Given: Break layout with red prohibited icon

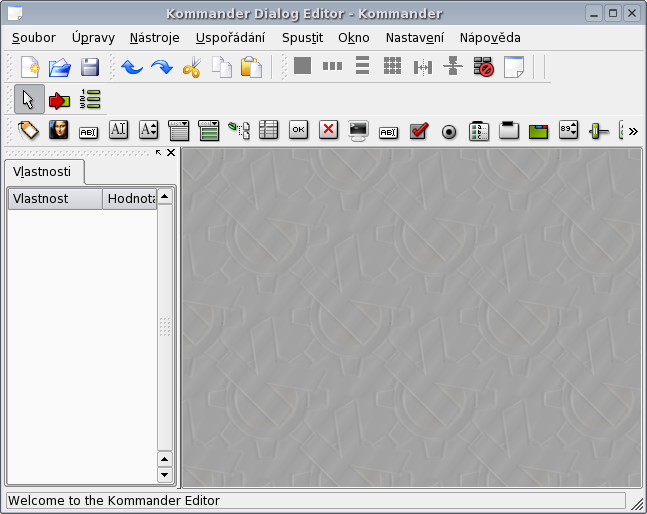Looking at the screenshot, I should pos(483,67).
